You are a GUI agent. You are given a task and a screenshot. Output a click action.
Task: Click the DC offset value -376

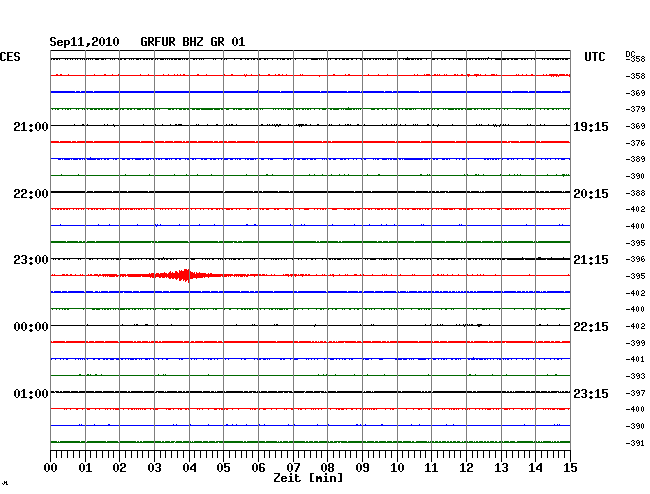tap(635, 143)
